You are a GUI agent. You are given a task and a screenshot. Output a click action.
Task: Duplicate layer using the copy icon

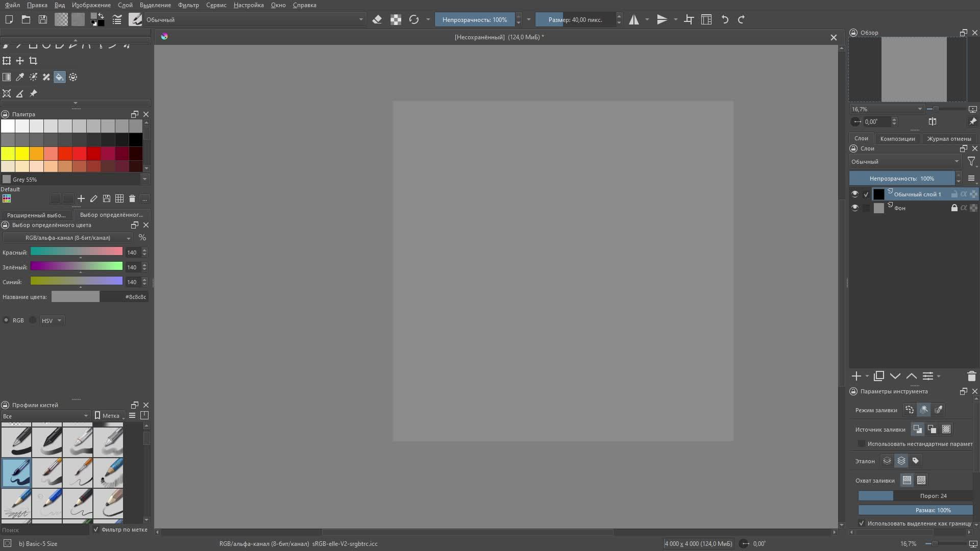click(878, 376)
